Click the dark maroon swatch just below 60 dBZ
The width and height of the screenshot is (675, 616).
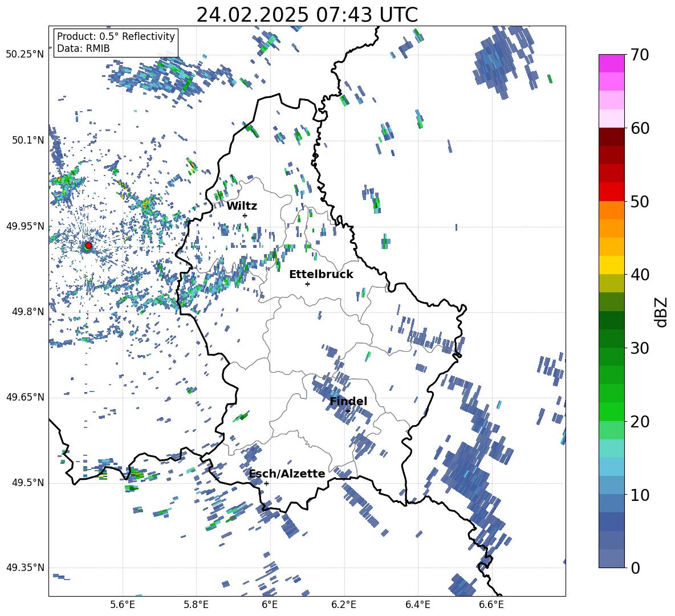[x=611, y=137]
